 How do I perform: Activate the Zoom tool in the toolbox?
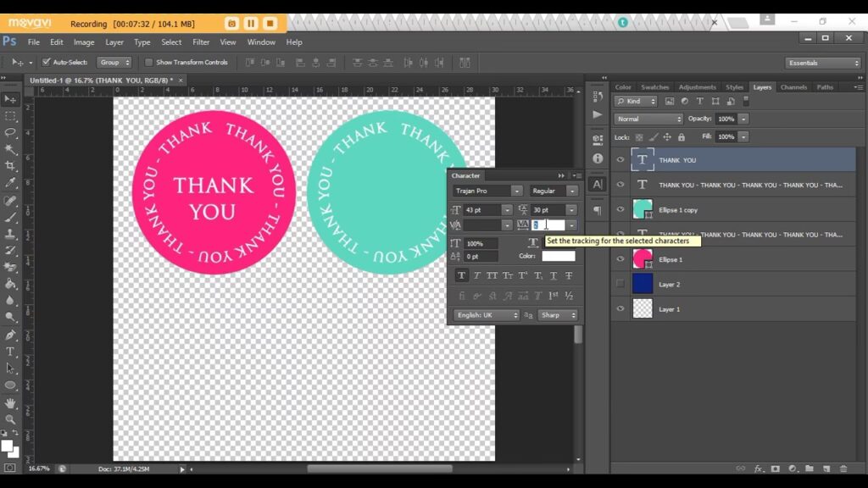[x=10, y=419]
